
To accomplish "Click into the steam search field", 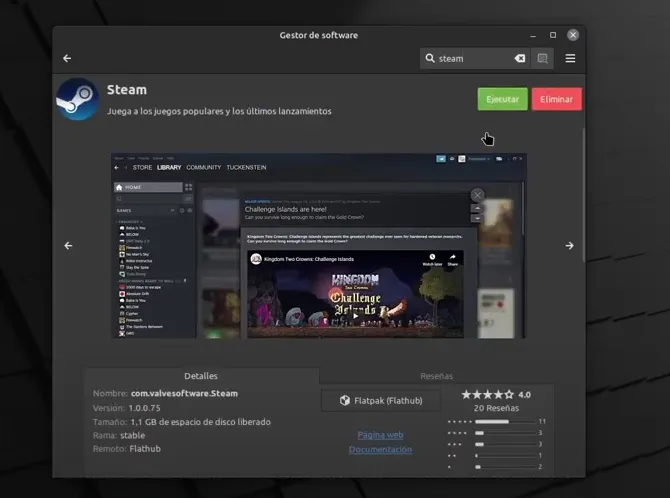I will [474, 58].
